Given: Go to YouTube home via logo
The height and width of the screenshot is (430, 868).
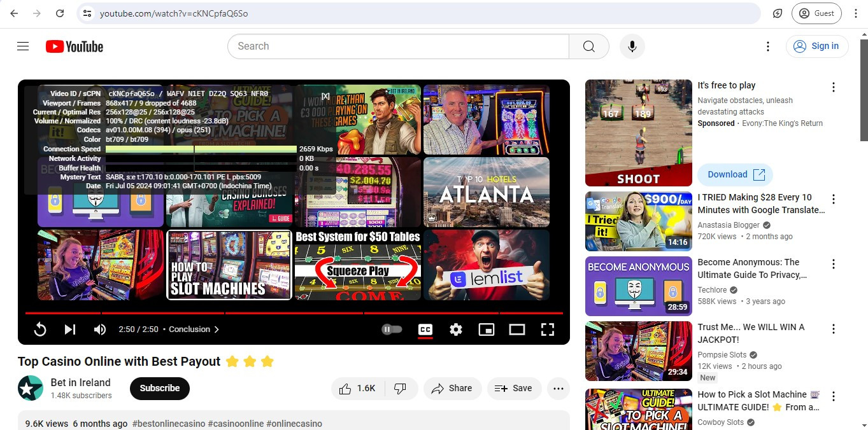Looking at the screenshot, I should pyautogui.click(x=75, y=46).
